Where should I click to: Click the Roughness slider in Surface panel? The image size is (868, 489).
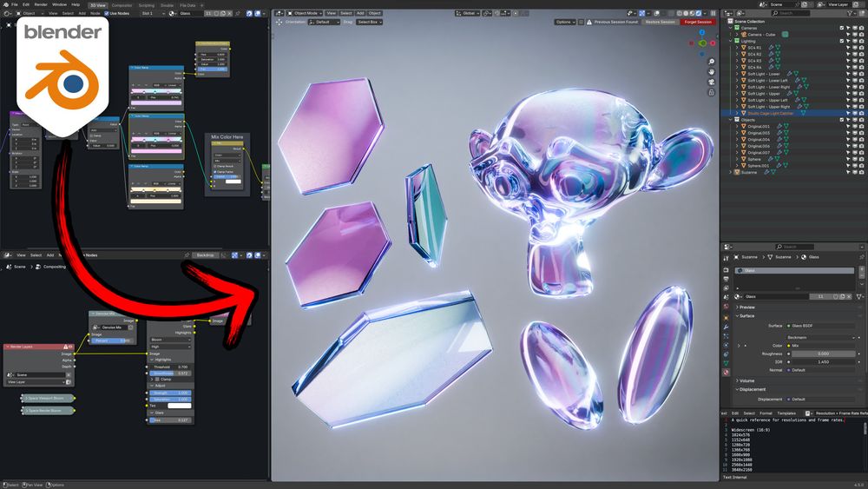coord(823,354)
